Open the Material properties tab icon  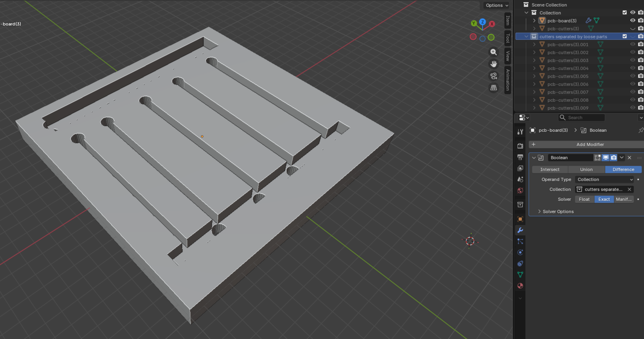click(520, 286)
